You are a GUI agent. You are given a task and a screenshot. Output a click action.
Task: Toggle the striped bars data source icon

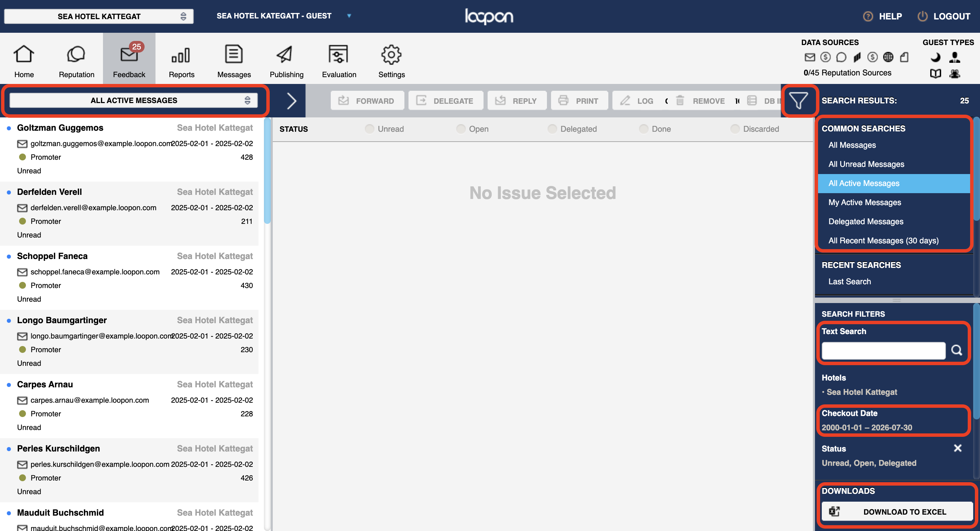click(x=857, y=57)
